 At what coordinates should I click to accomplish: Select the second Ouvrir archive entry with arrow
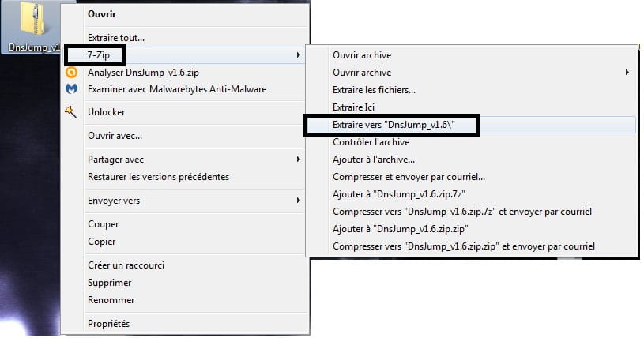click(x=362, y=73)
